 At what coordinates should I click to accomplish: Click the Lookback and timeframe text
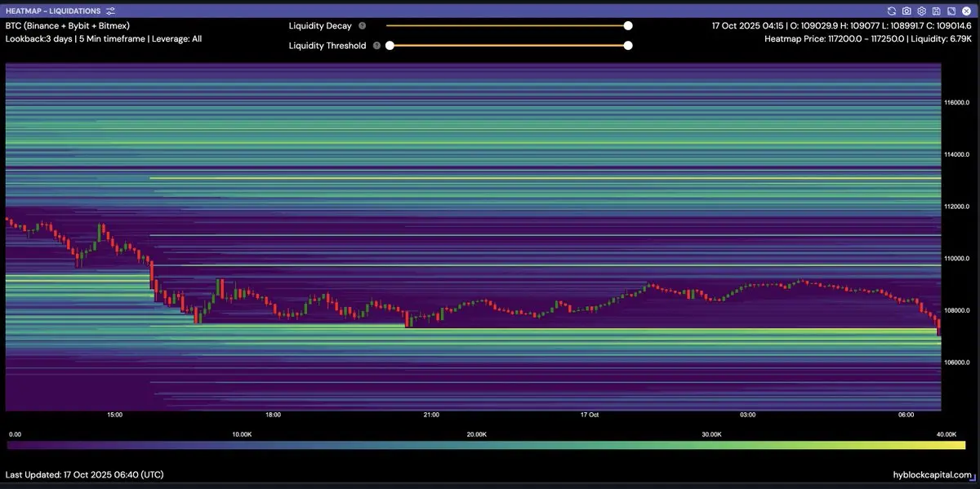tap(104, 38)
